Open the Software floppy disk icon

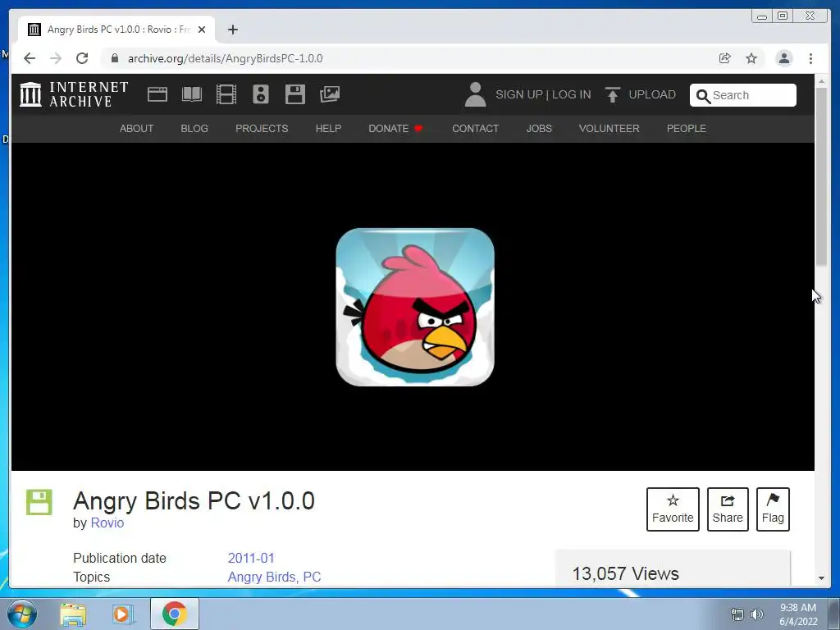tap(295, 94)
